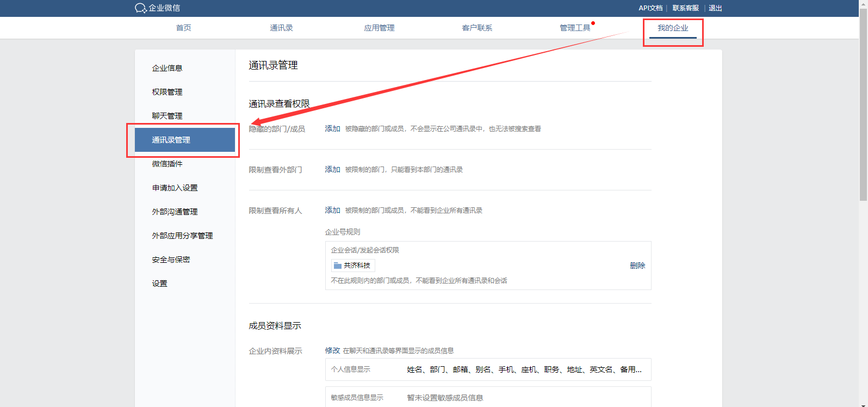Go to 微信插件 in the sidebar

167,164
